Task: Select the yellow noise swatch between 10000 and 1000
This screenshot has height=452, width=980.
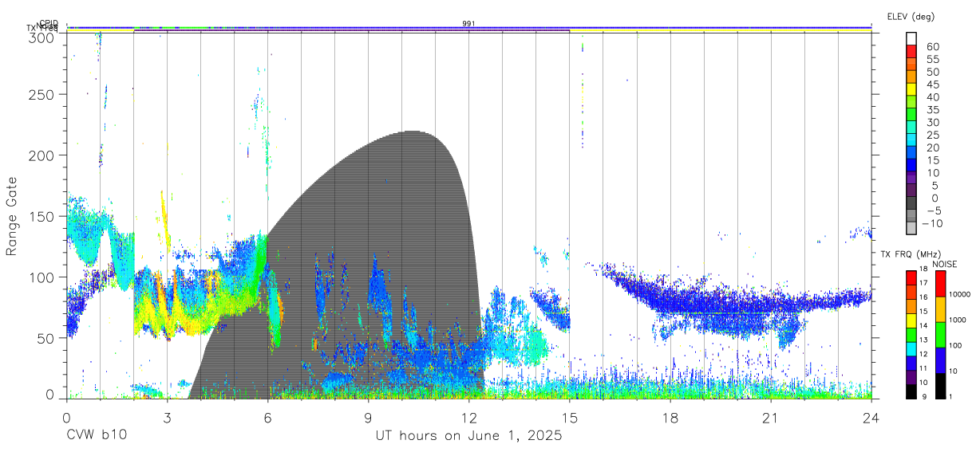Action: (941, 309)
